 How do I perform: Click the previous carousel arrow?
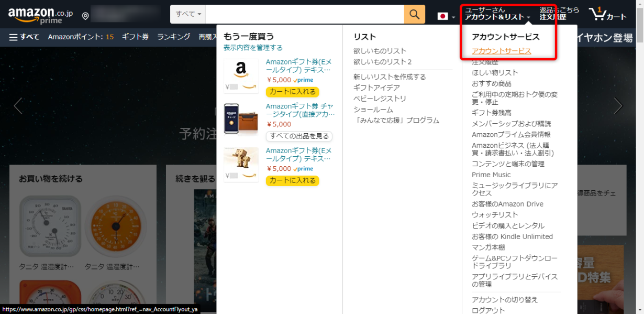click(18, 106)
